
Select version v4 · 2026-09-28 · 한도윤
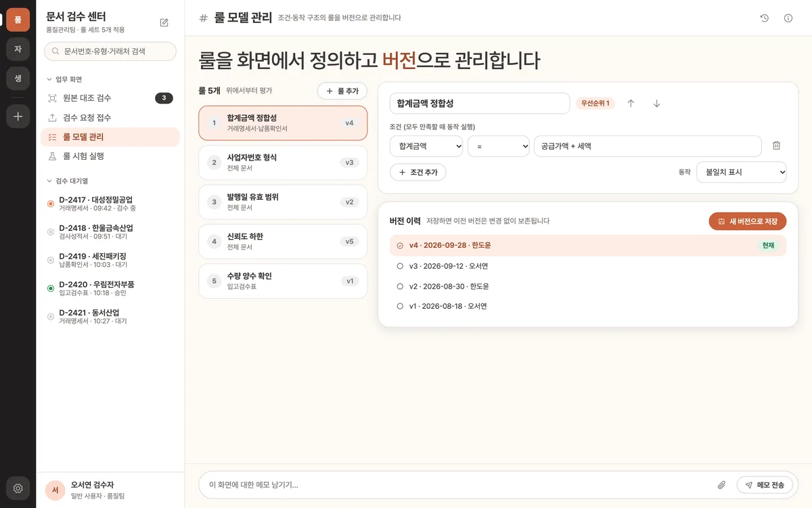click(588, 245)
